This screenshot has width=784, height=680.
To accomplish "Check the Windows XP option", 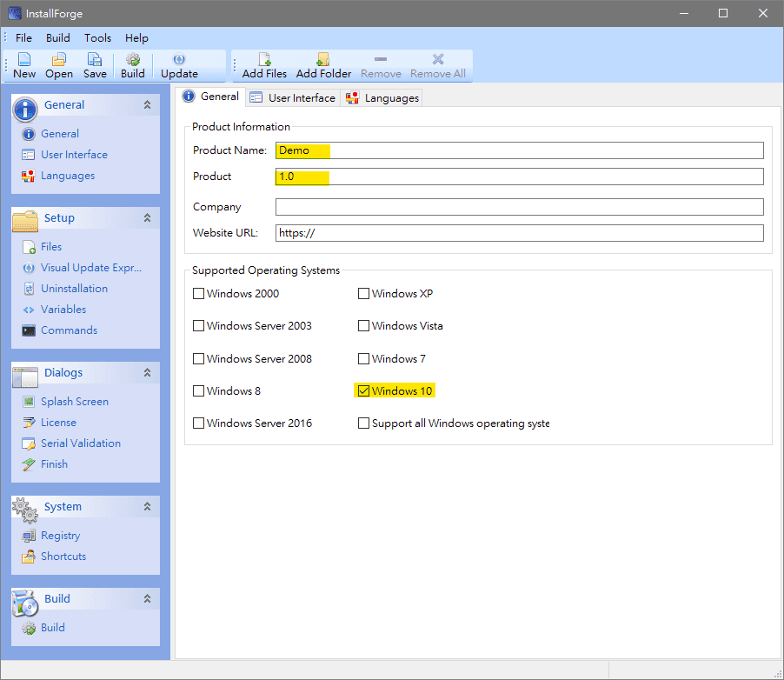I will tap(363, 294).
